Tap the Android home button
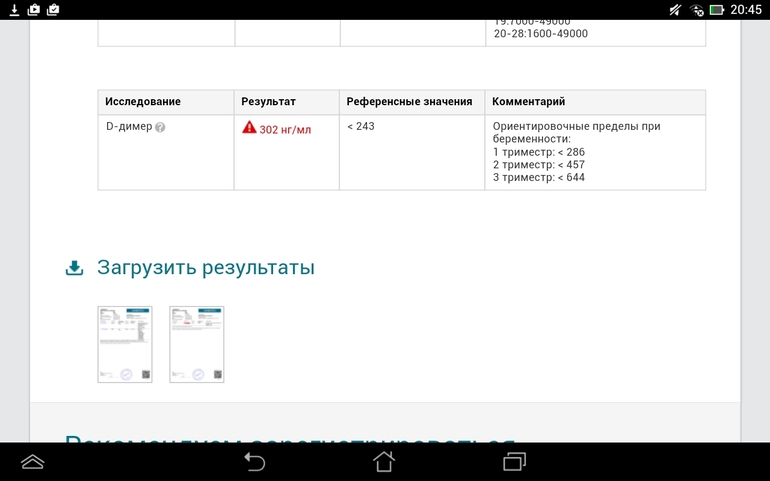 pyautogui.click(x=384, y=461)
